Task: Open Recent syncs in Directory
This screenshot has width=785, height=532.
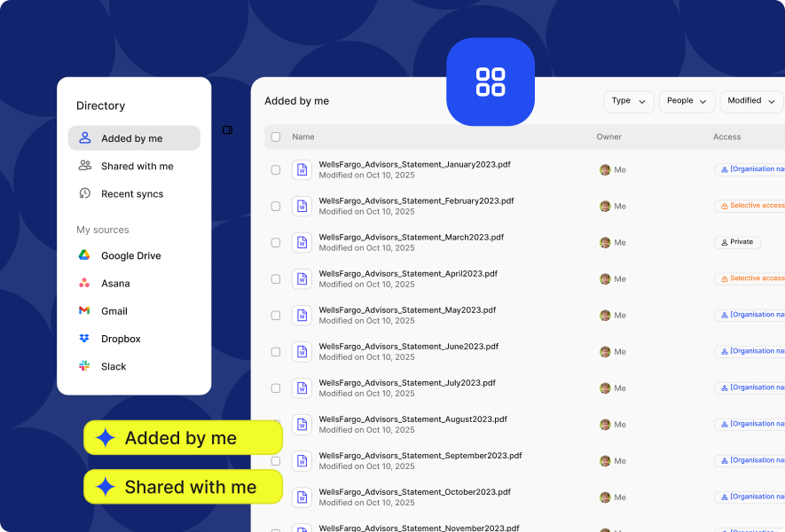Action: (x=132, y=193)
